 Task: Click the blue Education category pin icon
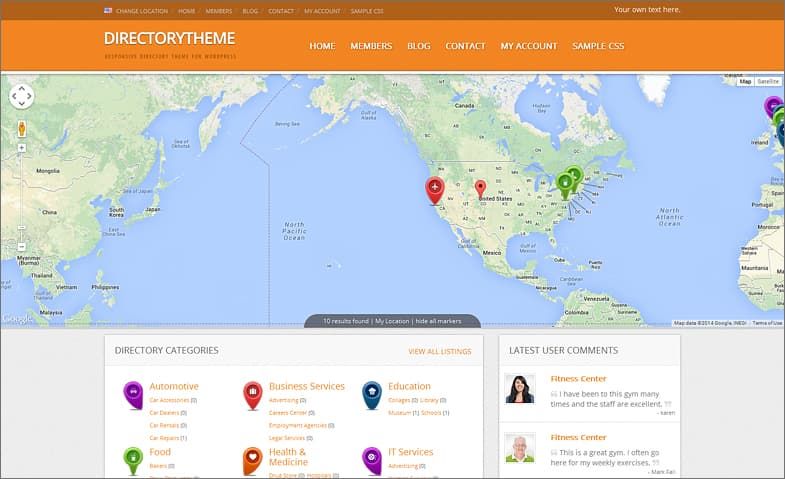pyautogui.click(x=371, y=395)
